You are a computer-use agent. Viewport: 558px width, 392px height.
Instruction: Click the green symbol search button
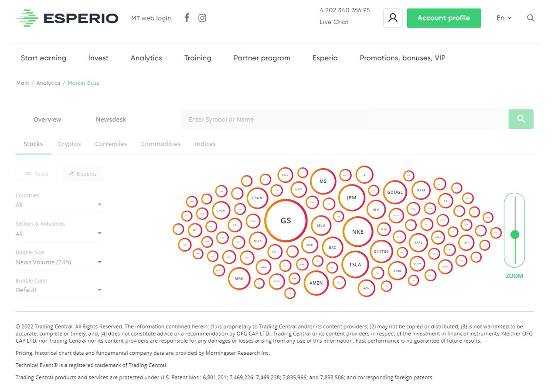(x=521, y=119)
